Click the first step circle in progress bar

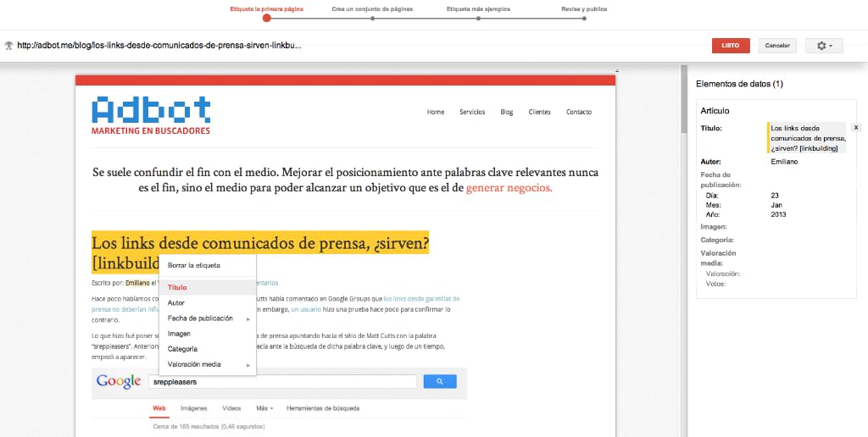[x=267, y=17]
